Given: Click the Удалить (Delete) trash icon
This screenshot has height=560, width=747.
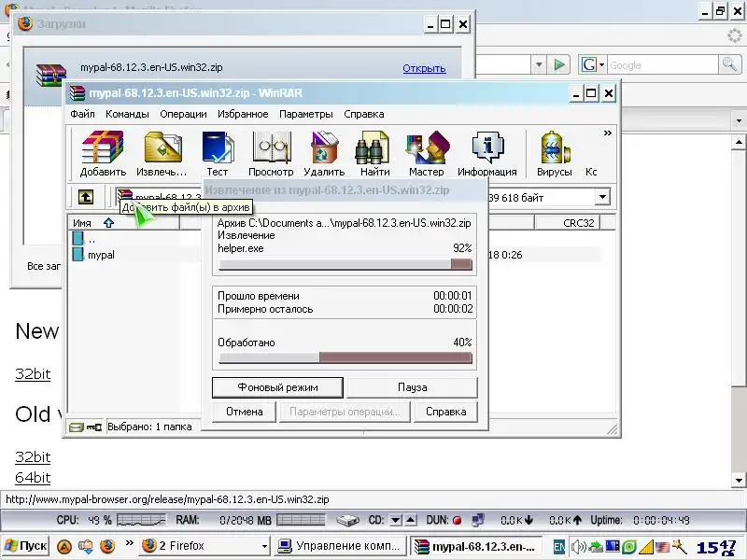Looking at the screenshot, I should 324,153.
